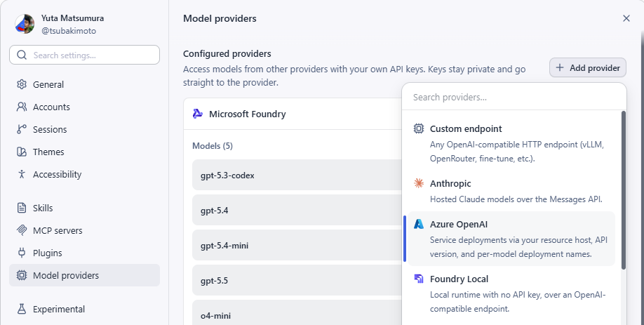
Task: Click the Configured providers heading
Action: (227, 54)
